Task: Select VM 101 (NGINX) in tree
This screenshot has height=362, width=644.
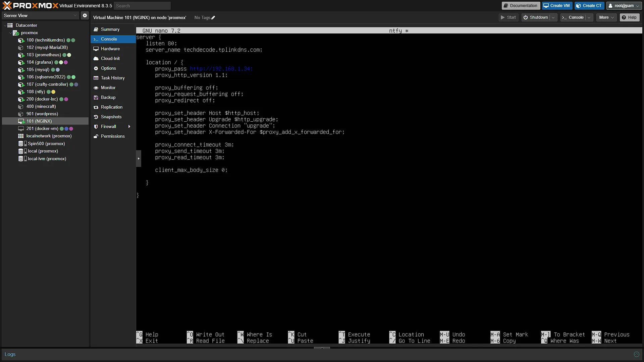Action: 45,121
